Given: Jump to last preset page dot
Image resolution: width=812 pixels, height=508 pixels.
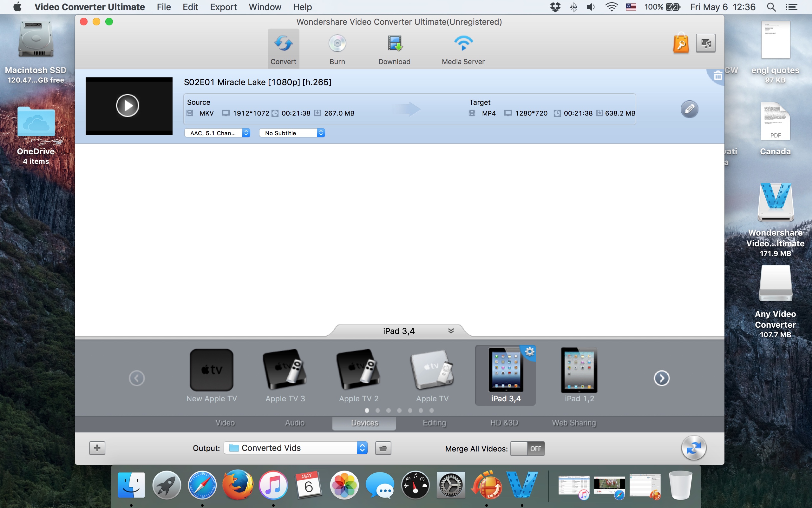Looking at the screenshot, I should (x=431, y=411).
